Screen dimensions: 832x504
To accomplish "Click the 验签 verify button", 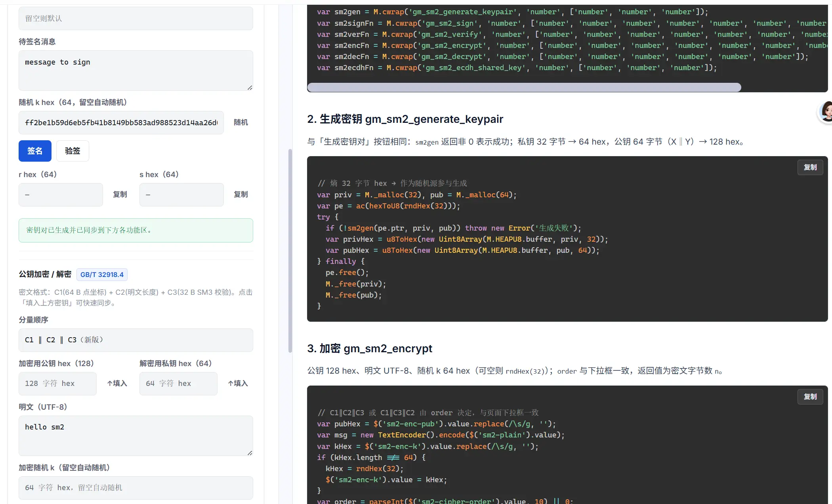I will [73, 151].
